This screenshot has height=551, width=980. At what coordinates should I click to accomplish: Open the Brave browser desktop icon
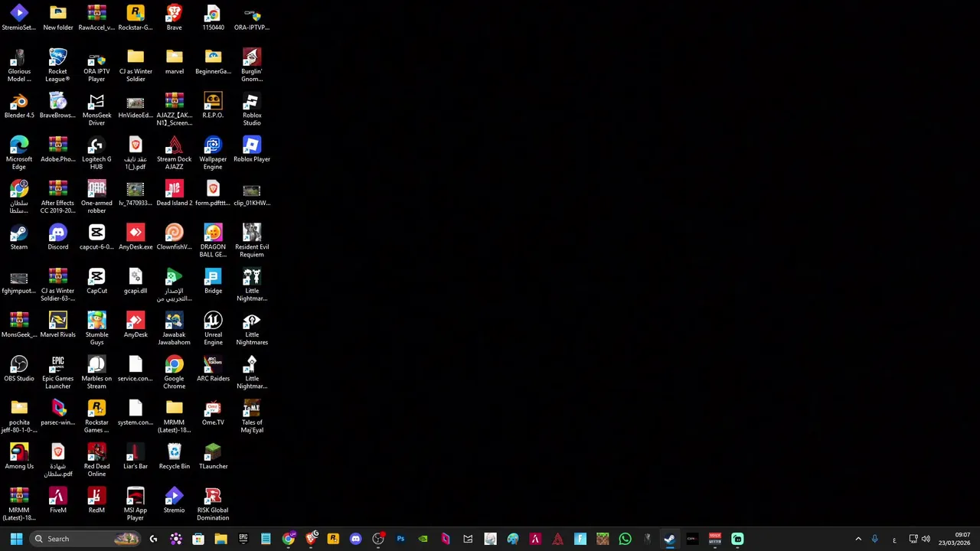tap(174, 18)
